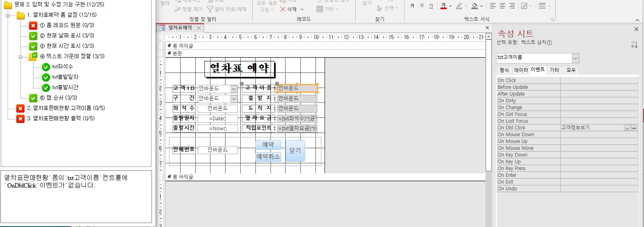
Task: Click the red font color swatch
Action: point(444,6)
